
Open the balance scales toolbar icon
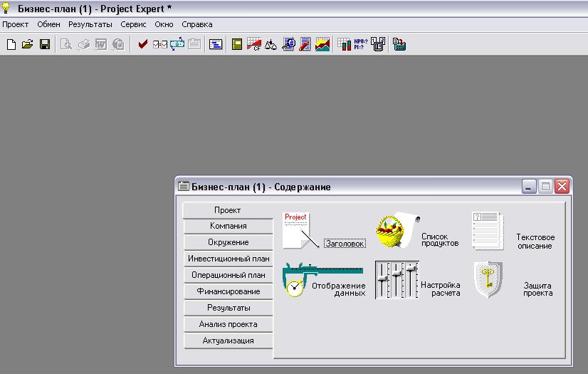[271, 45]
